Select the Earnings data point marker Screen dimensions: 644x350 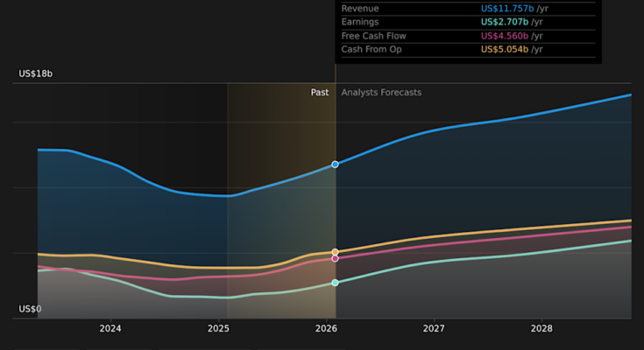point(335,283)
